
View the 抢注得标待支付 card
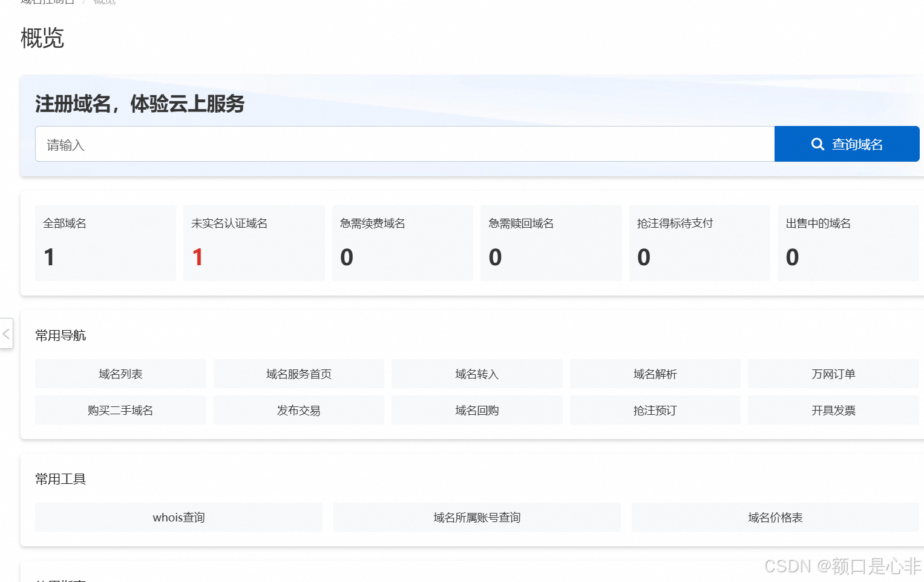pyautogui.click(x=700, y=242)
